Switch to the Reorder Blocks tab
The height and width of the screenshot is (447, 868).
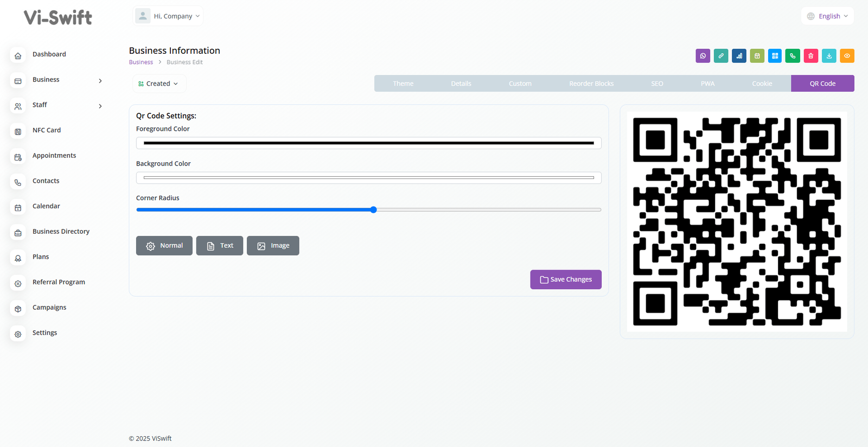click(x=591, y=84)
